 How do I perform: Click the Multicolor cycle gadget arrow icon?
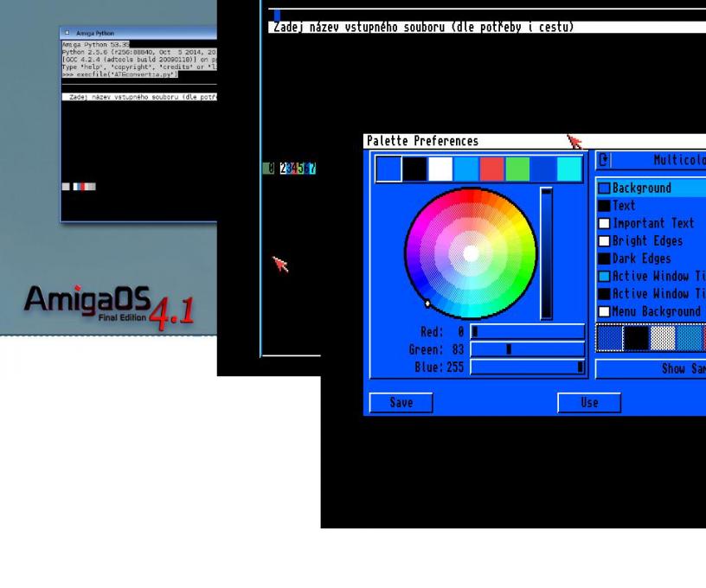point(604,160)
